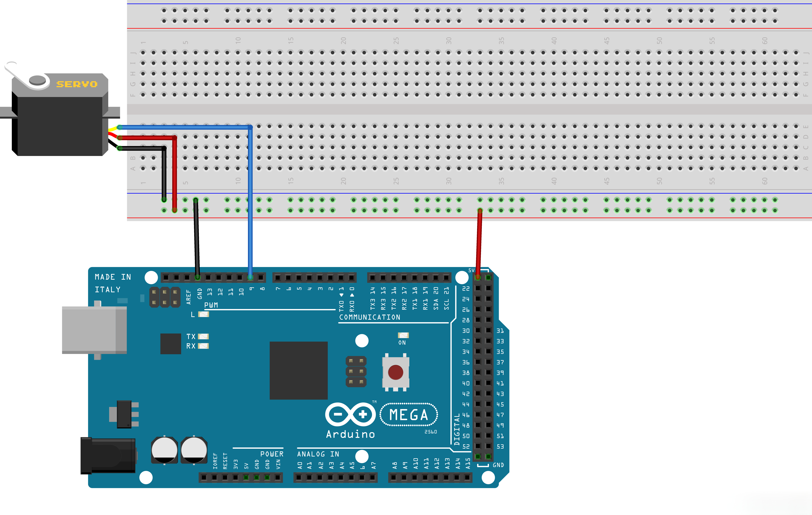Viewport: 812px width, 515px height.
Task: Click the POWER label
Action: coord(272,454)
